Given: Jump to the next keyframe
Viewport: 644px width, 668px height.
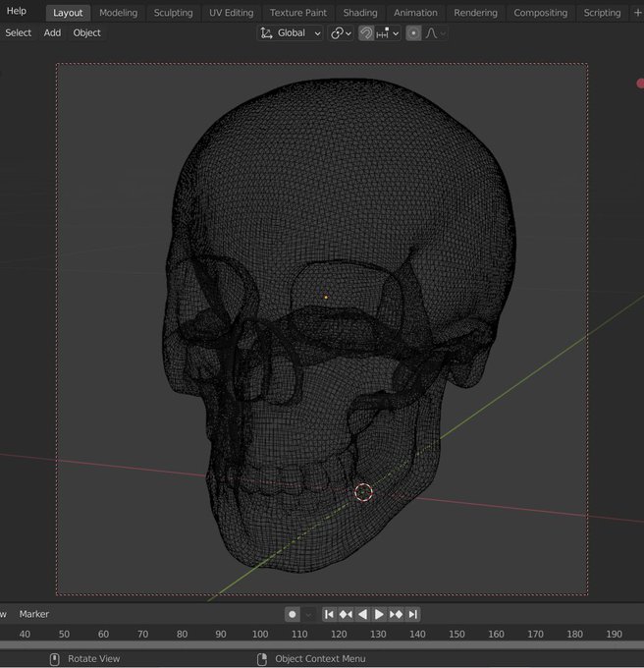Looking at the screenshot, I should point(396,614).
